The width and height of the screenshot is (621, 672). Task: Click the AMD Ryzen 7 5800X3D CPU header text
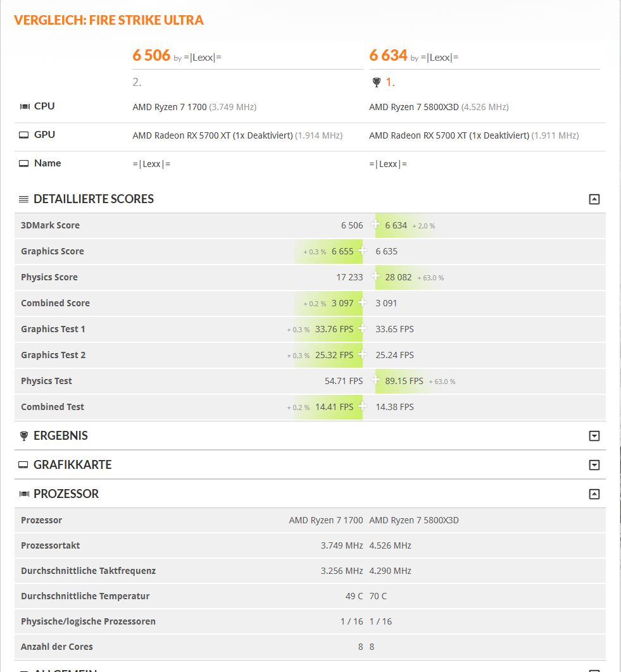(x=414, y=107)
